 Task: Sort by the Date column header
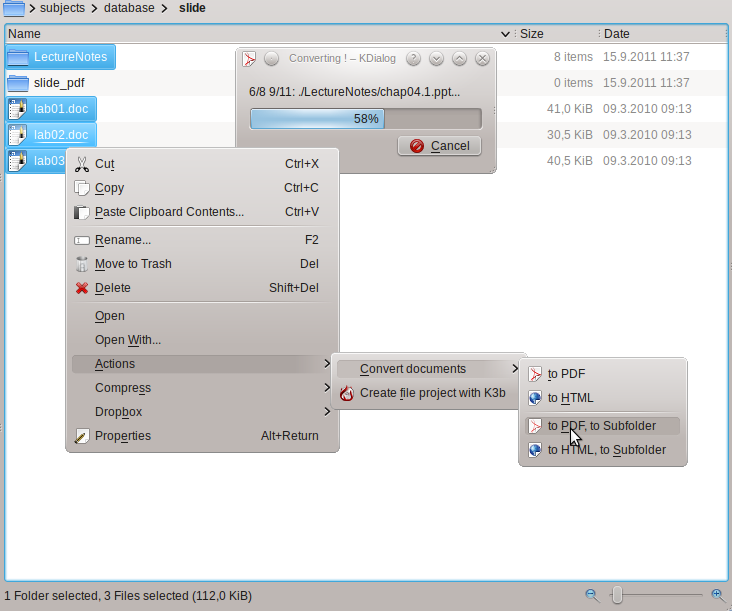[x=663, y=34]
